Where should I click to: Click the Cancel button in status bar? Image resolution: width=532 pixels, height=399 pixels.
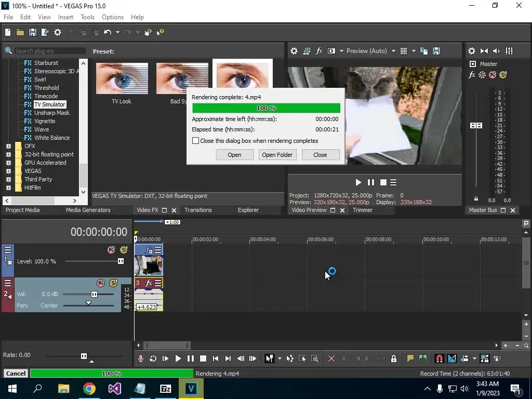pos(16,373)
